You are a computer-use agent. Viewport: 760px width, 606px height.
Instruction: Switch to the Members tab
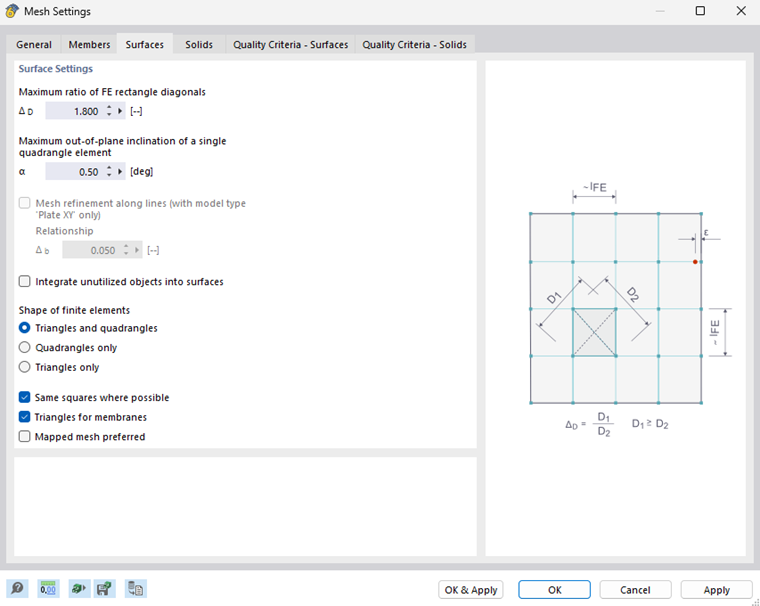pos(89,45)
